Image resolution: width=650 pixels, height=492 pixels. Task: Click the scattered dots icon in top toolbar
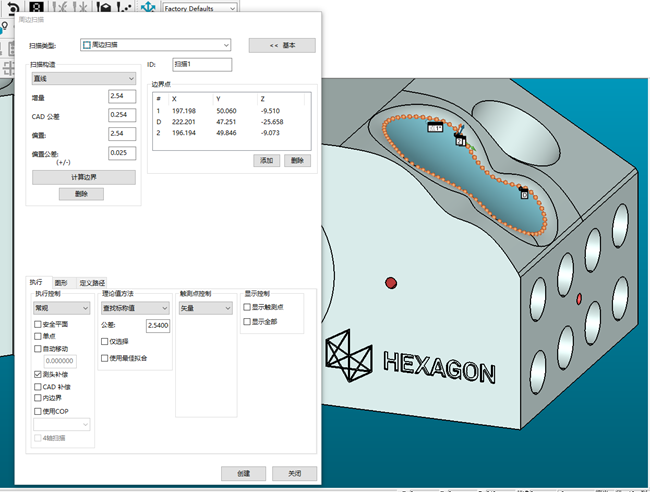124,7
